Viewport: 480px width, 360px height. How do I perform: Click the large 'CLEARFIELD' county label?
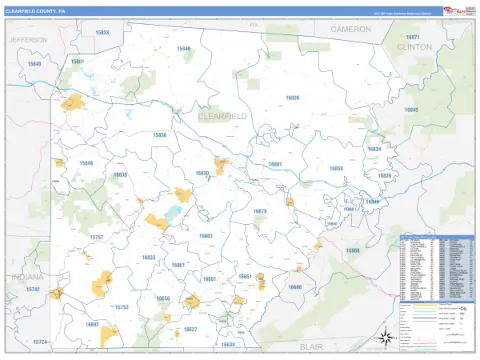[x=222, y=116]
